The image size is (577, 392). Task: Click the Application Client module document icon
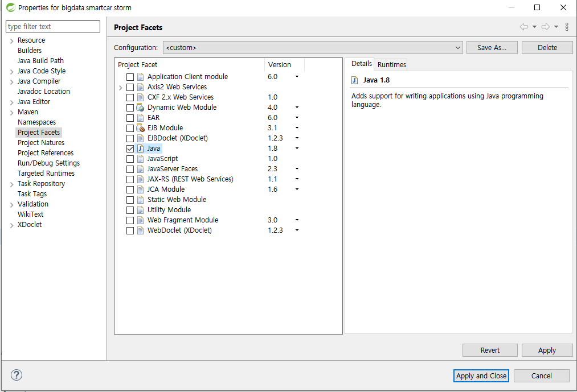pyautogui.click(x=140, y=77)
